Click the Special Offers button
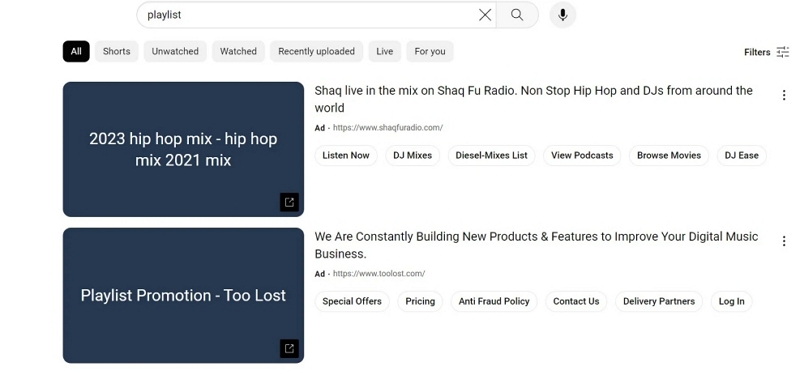 click(x=352, y=302)
